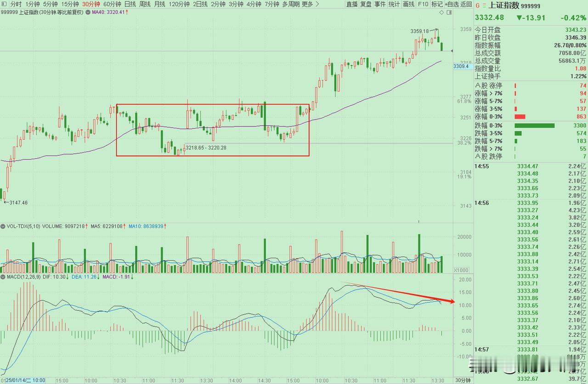The image size is (588, 384).
Task: Click the 涨幅 0-3% bar row
Action: click(531, 117)
